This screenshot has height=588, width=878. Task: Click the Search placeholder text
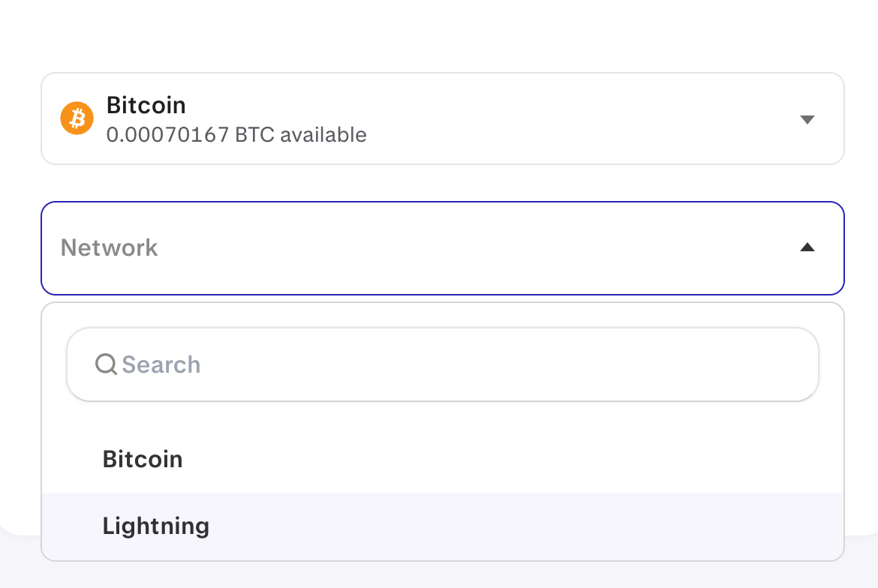point(161,364)
